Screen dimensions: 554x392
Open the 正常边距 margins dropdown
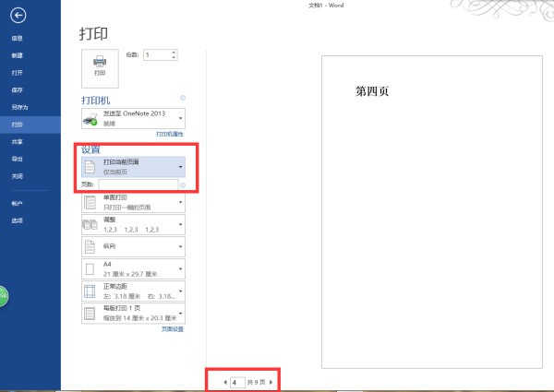(133, 291)
